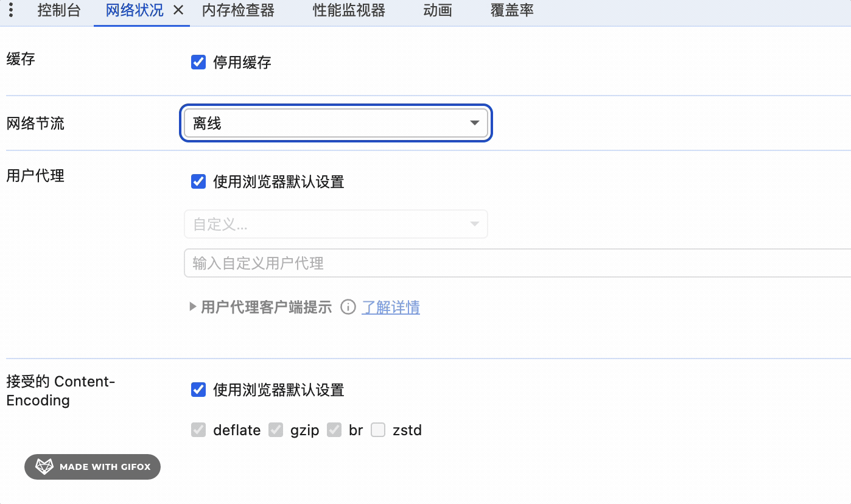This screenshot has height=504, width=851.
Task: Expand the 用户代理客户端提示 section
Action: click(x=194, y=307)
